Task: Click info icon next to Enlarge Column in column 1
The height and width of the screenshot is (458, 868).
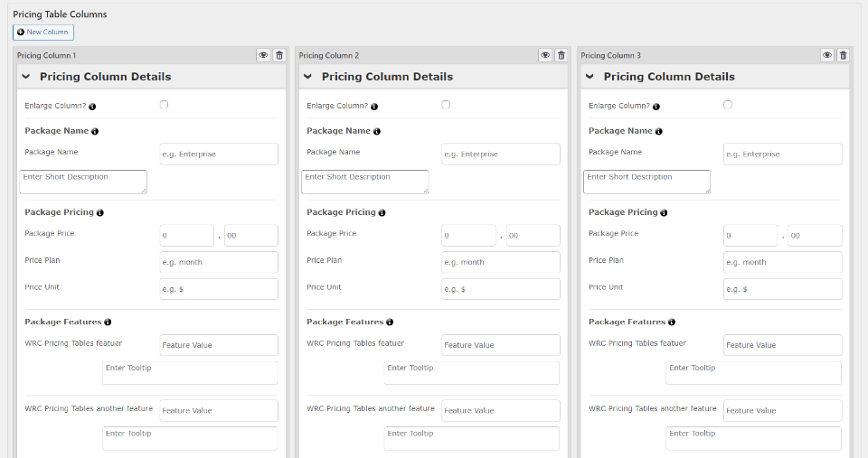Action: point(92,107)
